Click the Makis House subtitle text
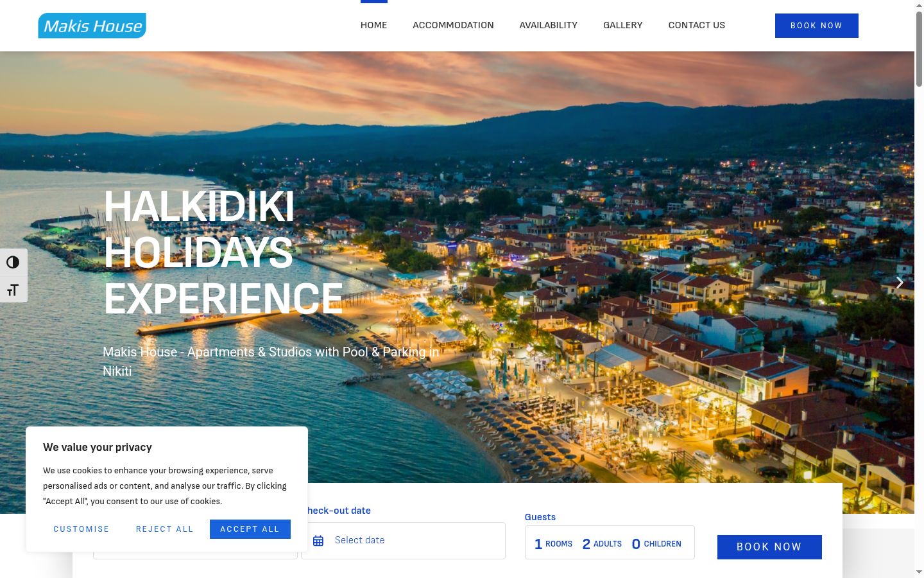The height and width of the screenshot is (578, 924). coord(271,362)
